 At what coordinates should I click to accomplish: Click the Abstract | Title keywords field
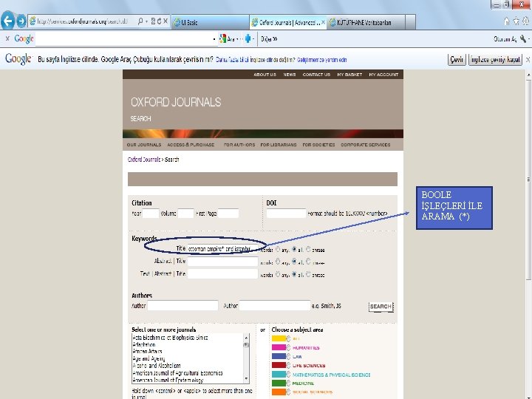click(222, 262)
